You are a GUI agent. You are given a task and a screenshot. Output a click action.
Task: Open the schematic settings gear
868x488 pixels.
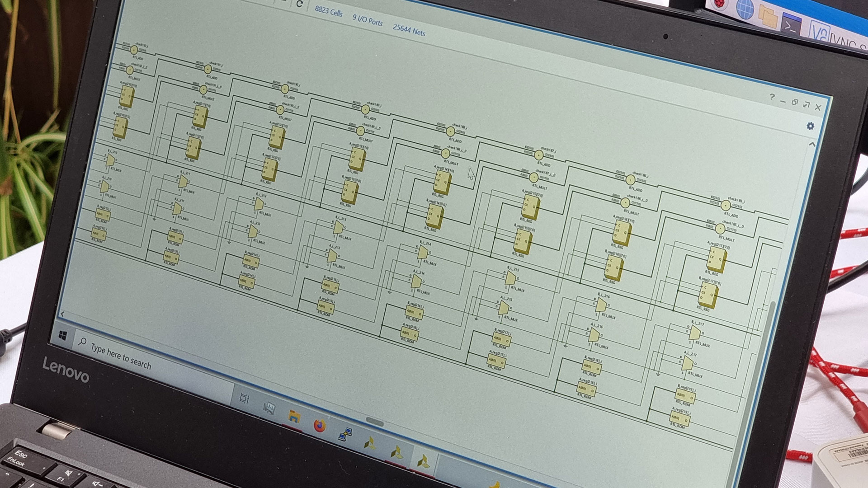tap(810, 126)
